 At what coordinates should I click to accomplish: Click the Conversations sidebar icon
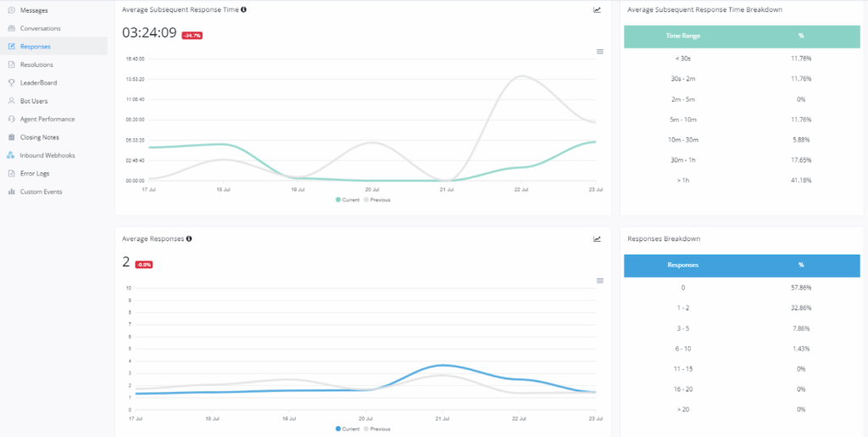point(11,28)
